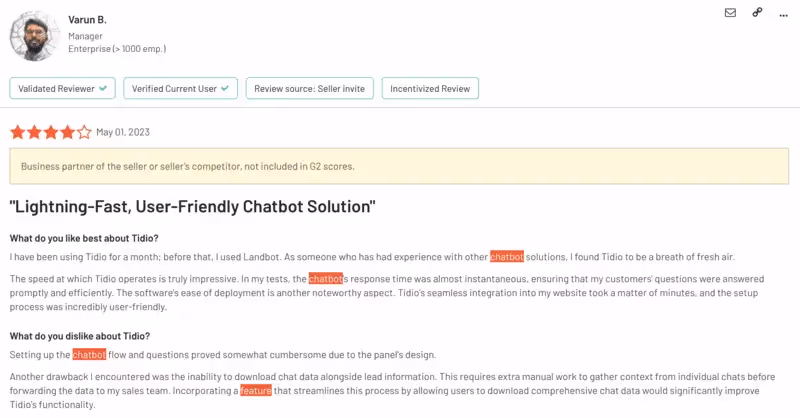Click Varun B. profile avatar
Image resolution: width=800 pixels, height=418 pixels.
click(35, 36)
